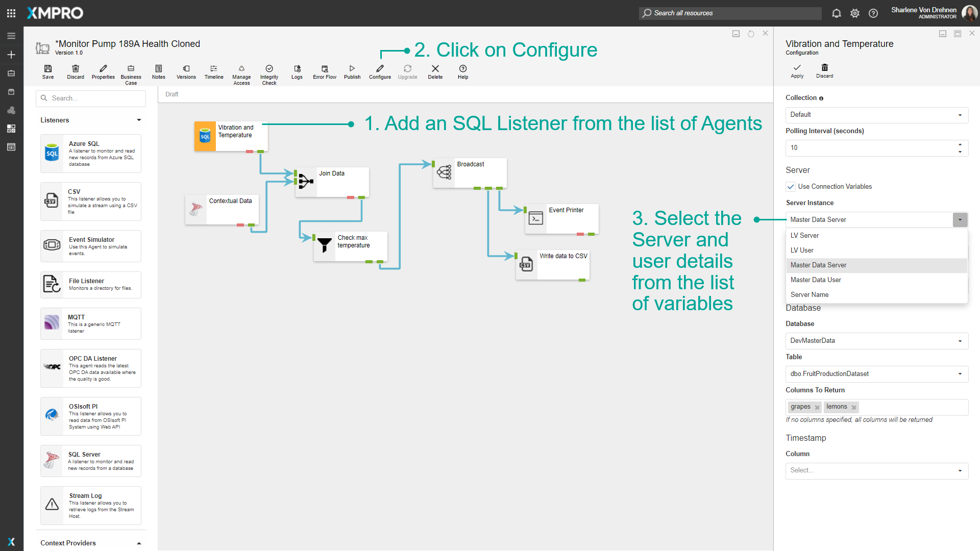Click the XMPRO logo
Viewport: 980px width, 551px height.
[x=55, y=13]
